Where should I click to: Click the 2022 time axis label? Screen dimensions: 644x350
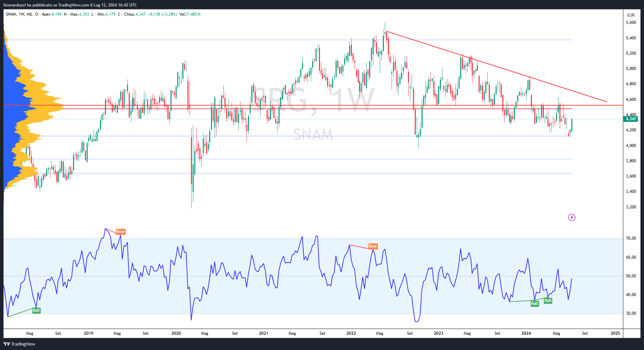(351, 333)
